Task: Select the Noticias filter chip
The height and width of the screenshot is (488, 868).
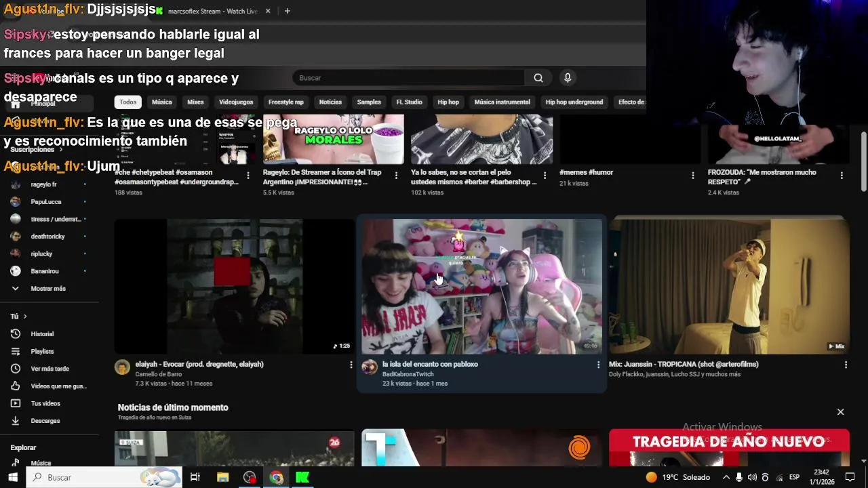Action: 330,102
